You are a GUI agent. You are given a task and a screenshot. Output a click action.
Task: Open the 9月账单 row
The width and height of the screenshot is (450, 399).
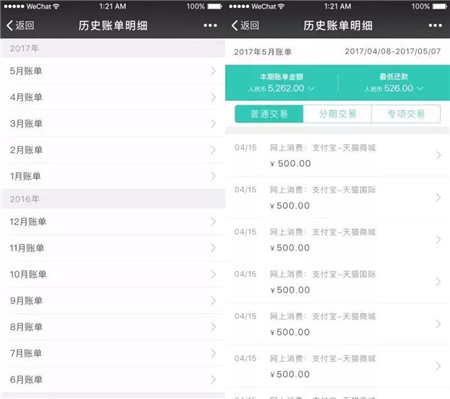[x=113, y=301]
